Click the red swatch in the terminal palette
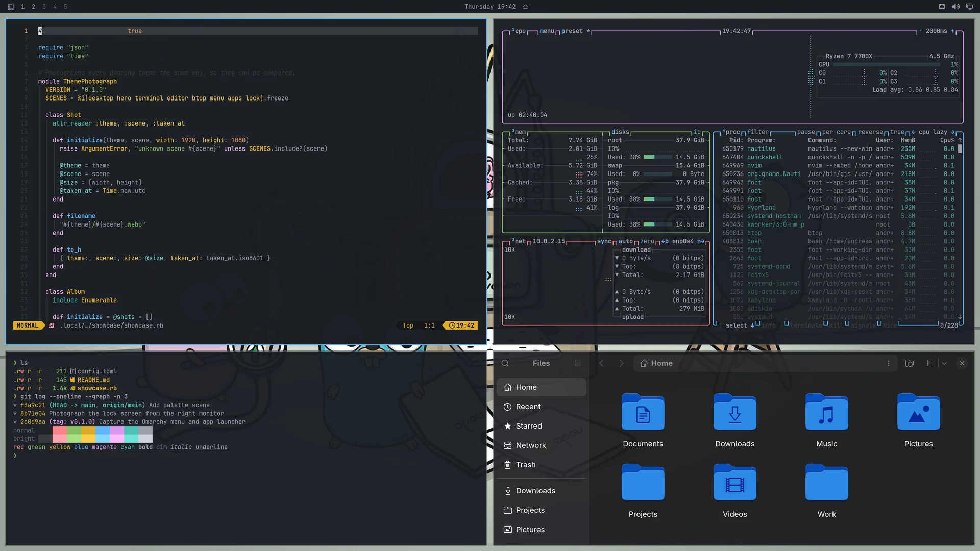 [x=60, y=430]
